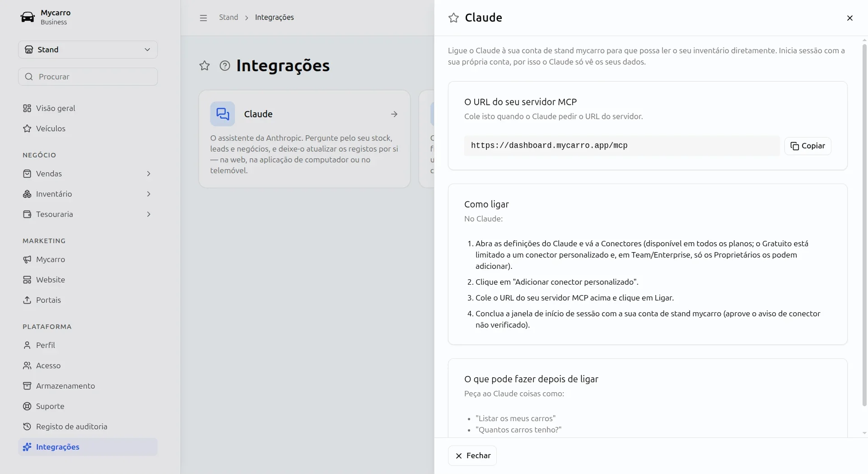
Task: Select Integrações in the sidebar
Action: (x=88, y=447)
